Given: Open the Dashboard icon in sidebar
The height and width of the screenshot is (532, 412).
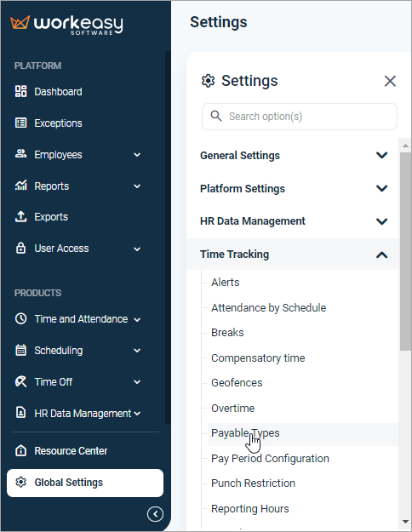Looking at the screenshot, I should coord(20,92).
